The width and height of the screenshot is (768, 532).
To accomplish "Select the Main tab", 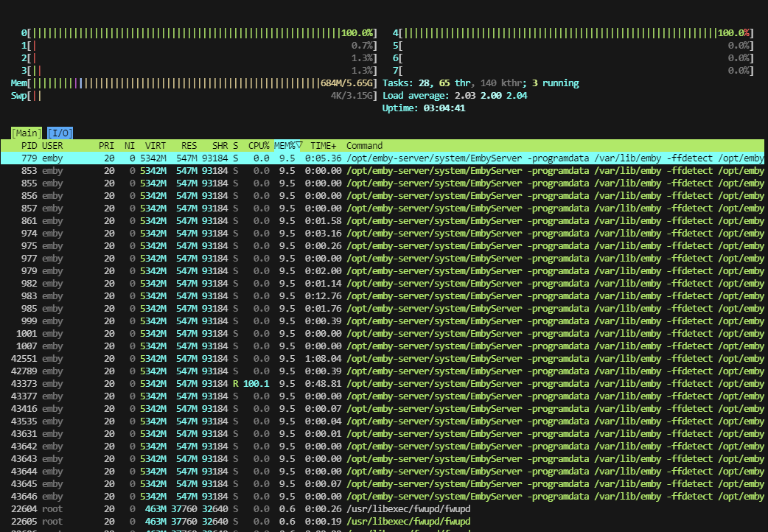I will pyautogui.click(x=26, y=133).
